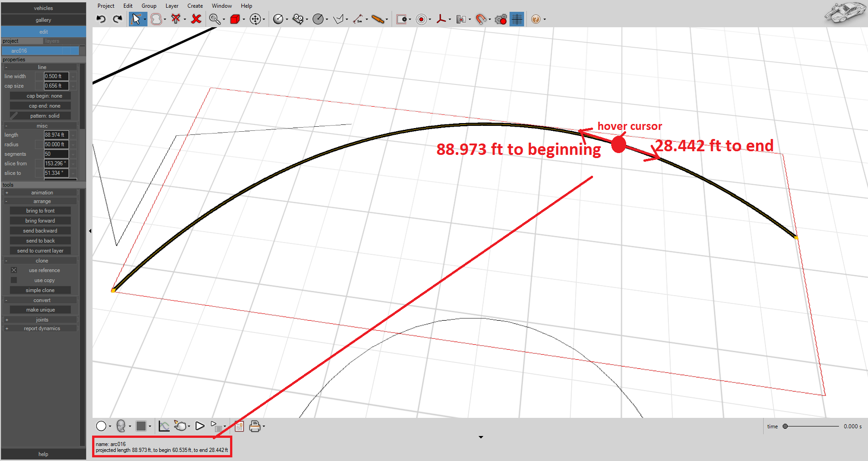Click the radius input field
Image resolution: width=868 pixels, height=461 pixels.
point(56,144)
